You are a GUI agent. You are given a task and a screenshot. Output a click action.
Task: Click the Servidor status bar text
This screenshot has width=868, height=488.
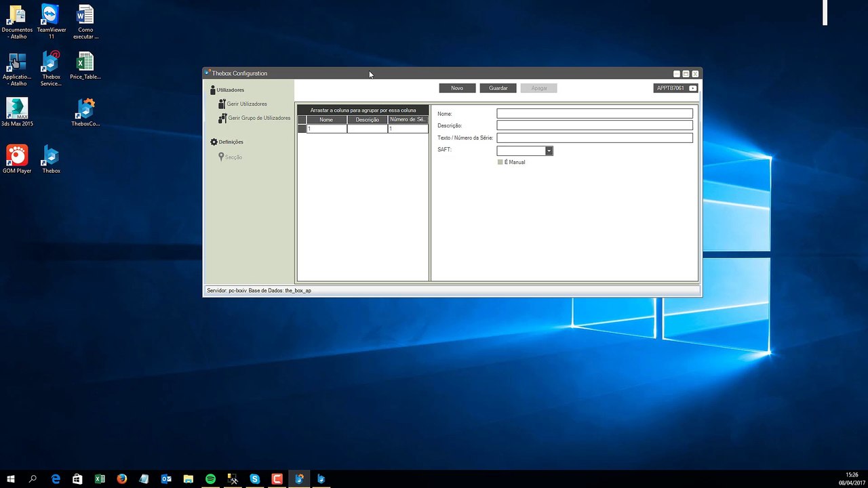pos(259,290)
